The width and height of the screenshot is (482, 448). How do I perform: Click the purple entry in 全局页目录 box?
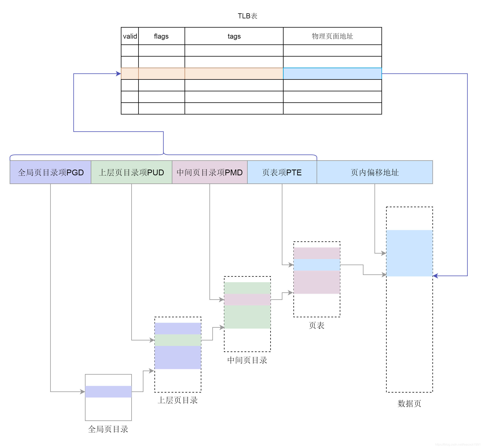tap(108, 391)
